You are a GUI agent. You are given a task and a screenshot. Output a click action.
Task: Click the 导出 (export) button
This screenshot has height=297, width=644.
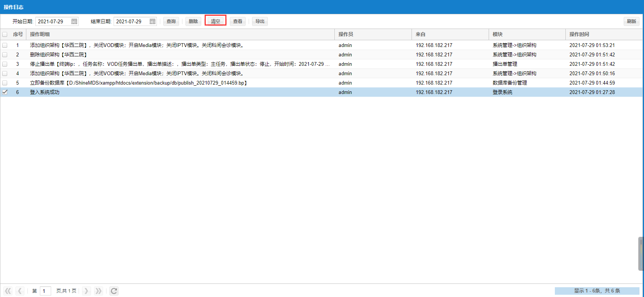click(x=260, y=21)
